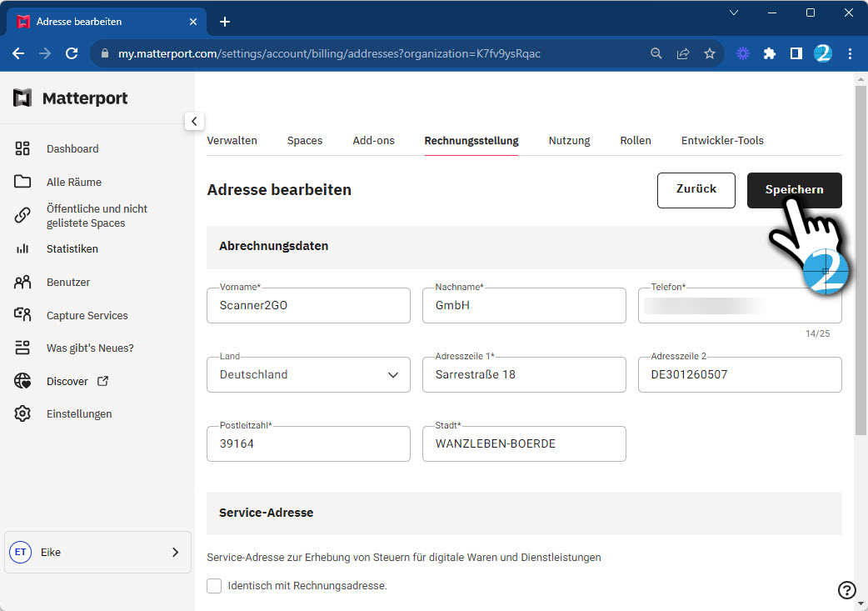Switch to the Verwalten tab
The image size is (868, 611).
pyautogui.click(x=232, y=141)
